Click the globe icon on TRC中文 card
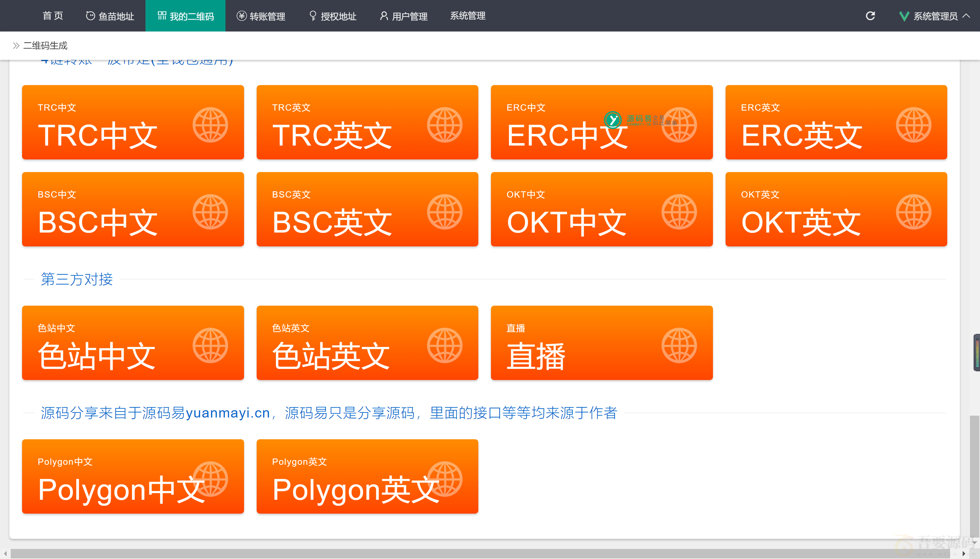Viewport: 980px width, 559px height. 210,125
